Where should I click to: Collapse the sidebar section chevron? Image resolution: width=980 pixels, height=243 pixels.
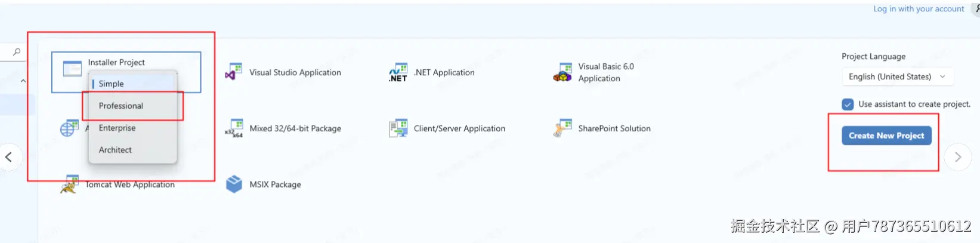(23, 81)
